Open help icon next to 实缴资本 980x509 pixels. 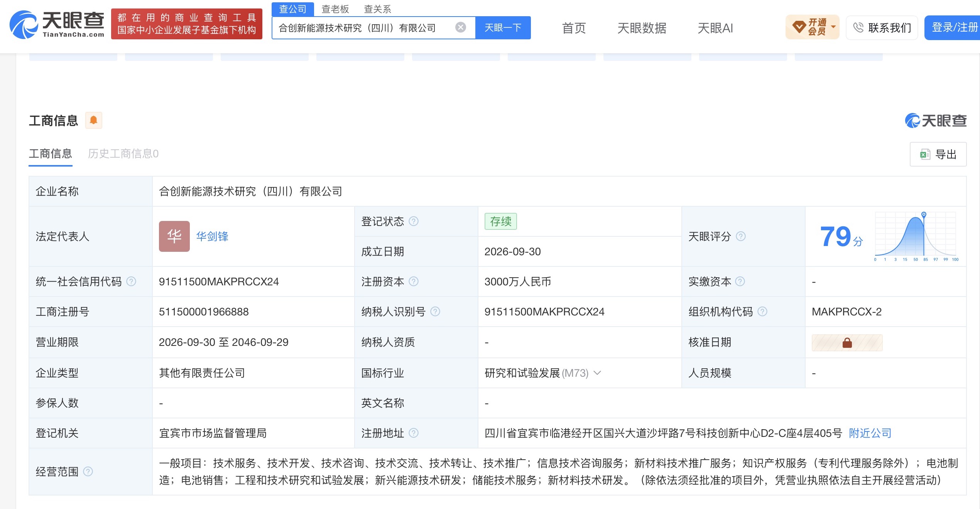[x=740, y=281]
